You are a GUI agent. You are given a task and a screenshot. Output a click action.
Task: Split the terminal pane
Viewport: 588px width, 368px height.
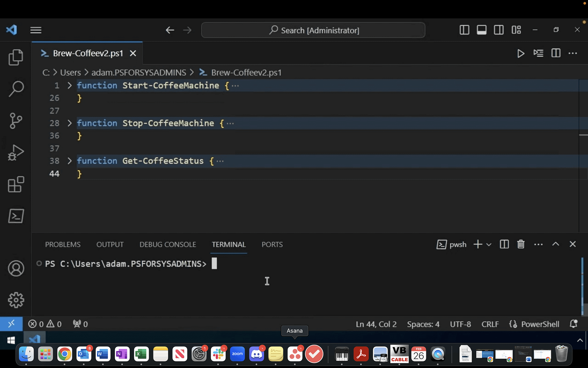click(504, 244)
